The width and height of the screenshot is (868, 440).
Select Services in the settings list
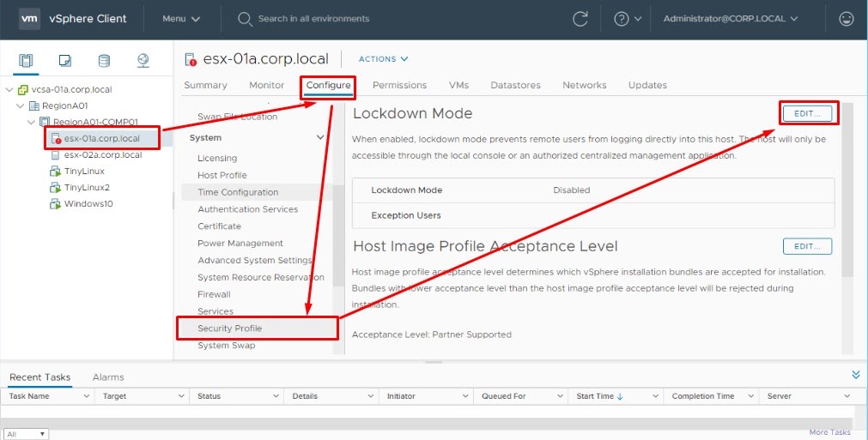click(x=215, y=311)
